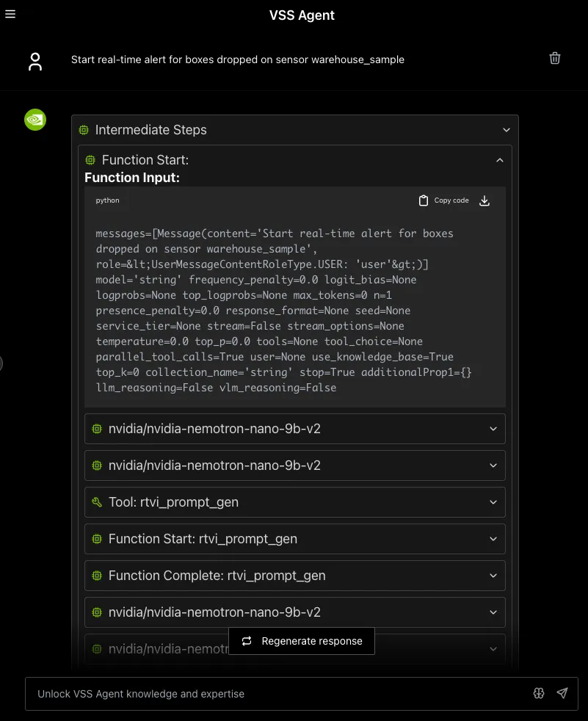Viewport: 588px width, 721px height.
Task: Collapse the Intermediate Steps section
Action: point(507,130)
